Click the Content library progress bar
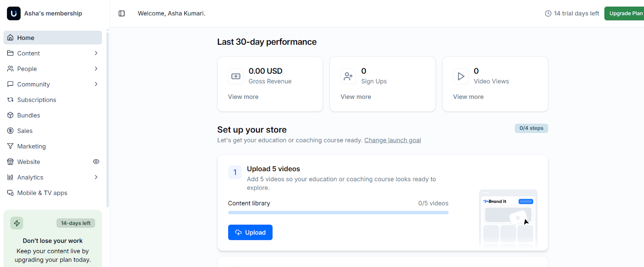This screenshot has width=644, height=267. [338, 213]
